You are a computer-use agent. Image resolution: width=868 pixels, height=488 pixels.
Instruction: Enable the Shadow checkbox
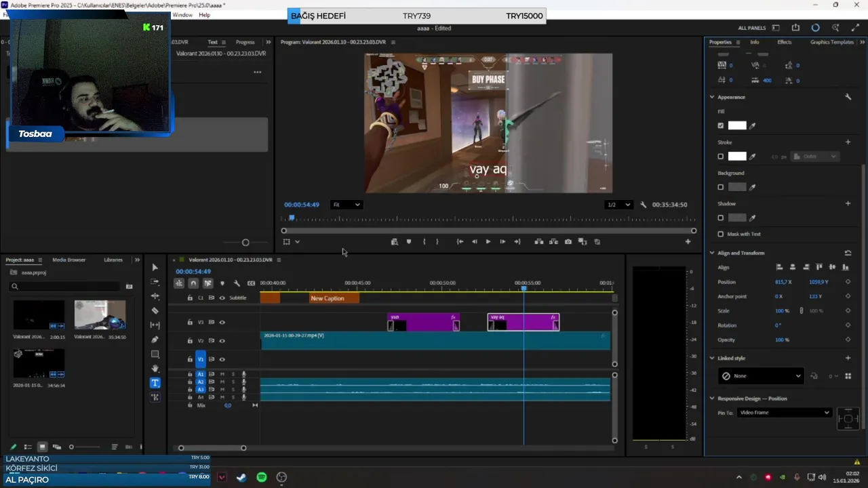click(x=721, y=218)
